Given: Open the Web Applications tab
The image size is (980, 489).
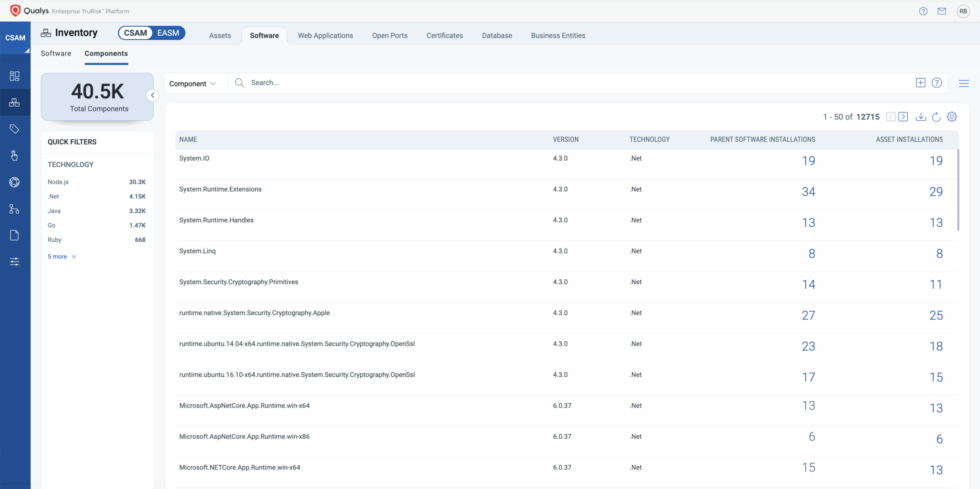Looking at the screenshot, I should (x=325, y=36).
